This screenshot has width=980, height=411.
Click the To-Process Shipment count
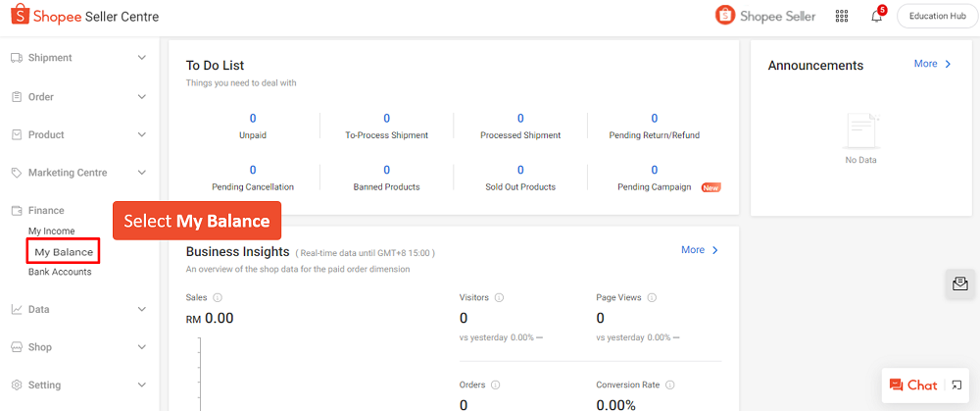(x=386, y=119)
